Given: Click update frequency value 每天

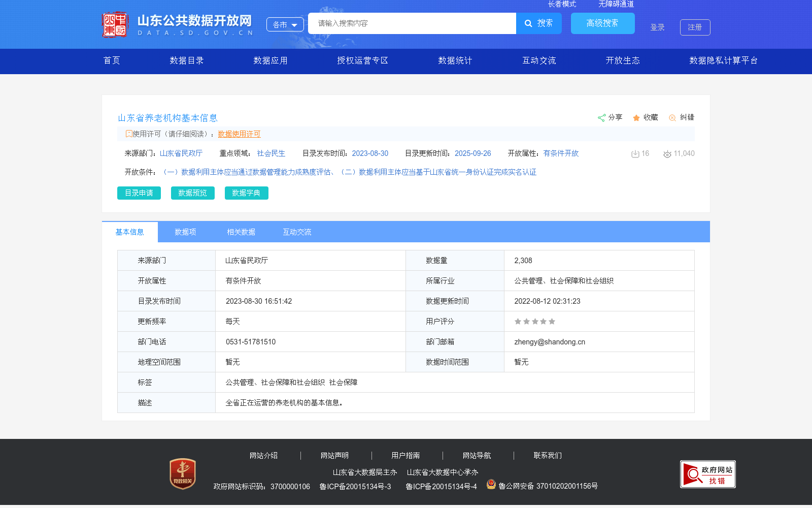Looking at the screenshot, I should tap(233, 322).
